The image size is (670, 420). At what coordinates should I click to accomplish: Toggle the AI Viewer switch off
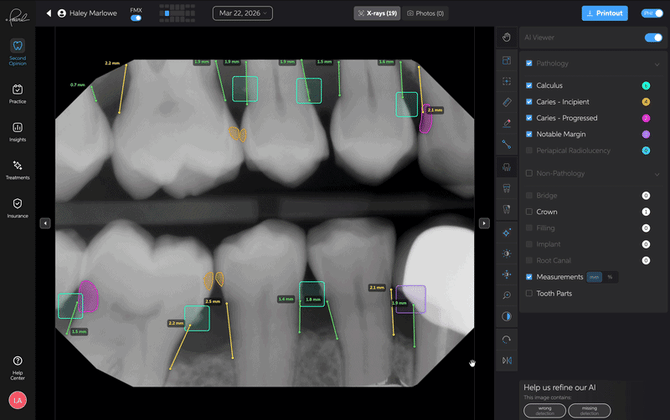pyautogui.click(x=653, y=37)
